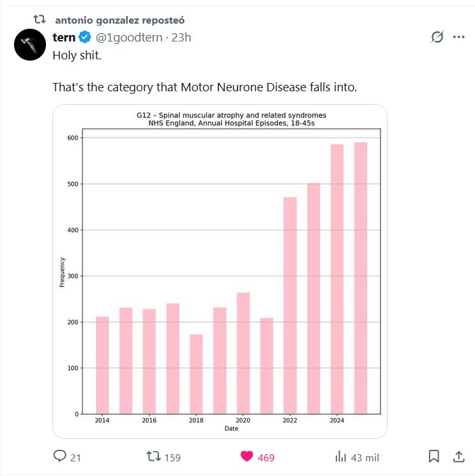Click the blue verified badge
The image size is (475, 476).
86,37
